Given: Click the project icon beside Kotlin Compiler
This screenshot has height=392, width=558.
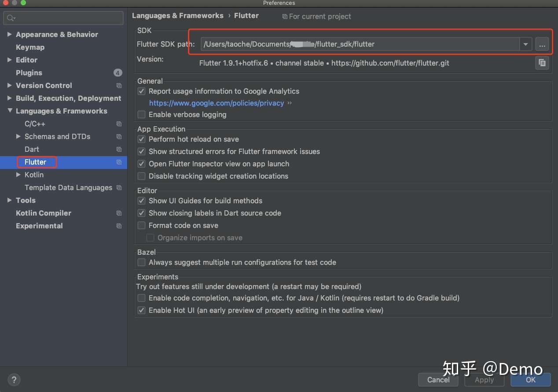Looking at the screenshot, I should pos(119,213).
